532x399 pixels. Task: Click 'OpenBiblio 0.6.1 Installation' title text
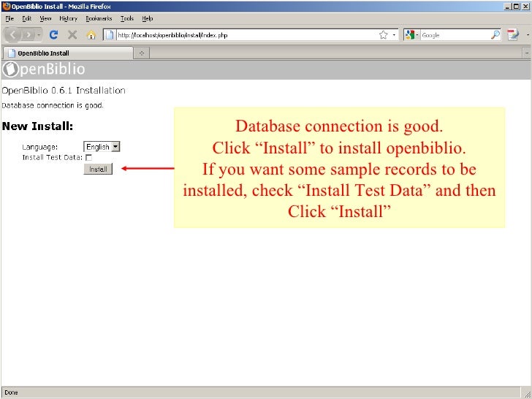[64, 91]
